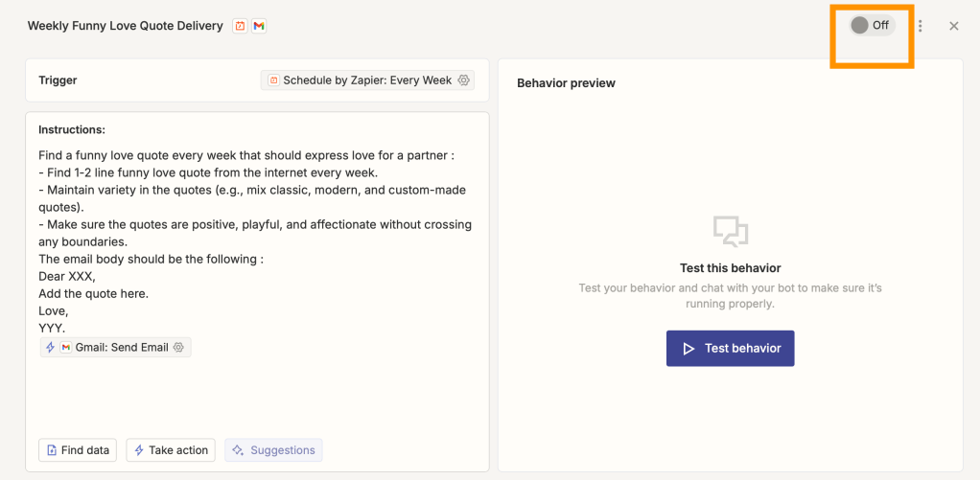
Task: Click the lightning bolt icon before Gmail action
Action: click(x=51, y=347)
